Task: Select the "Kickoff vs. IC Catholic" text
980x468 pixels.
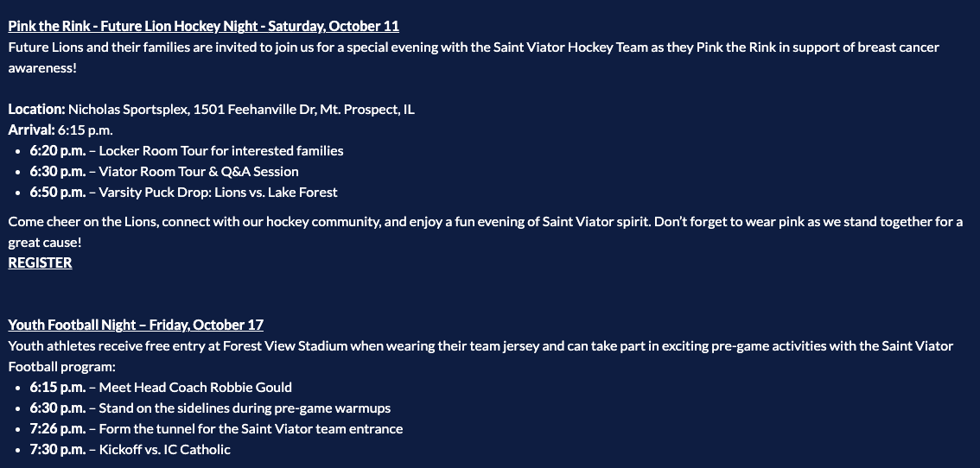Action: point(164,449)
